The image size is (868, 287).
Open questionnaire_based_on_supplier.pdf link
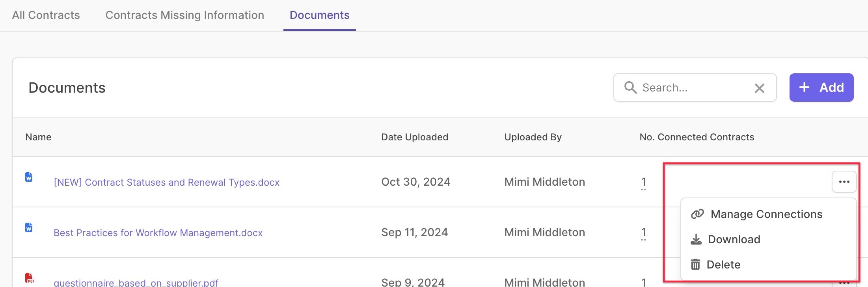coord(136,282)
